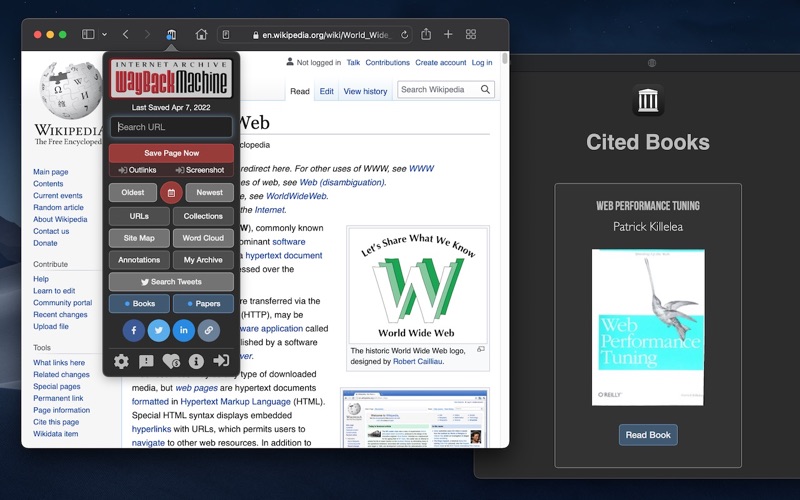This screenshot has width=800, height=500.
Task: Share on LinkedIn icon
Action: point(184,330)
